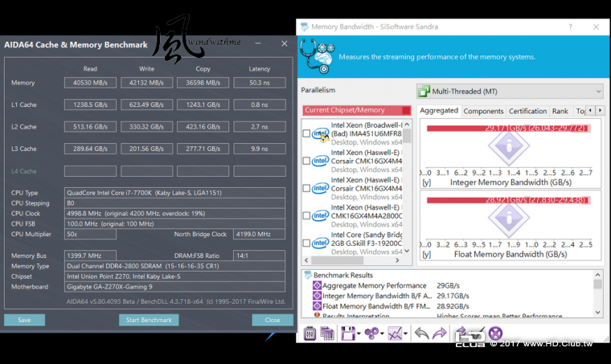The height and width of the screenshot is (364, 611).
Task: Click the help question mark in Sandra title bar
Action: point(571,27)
